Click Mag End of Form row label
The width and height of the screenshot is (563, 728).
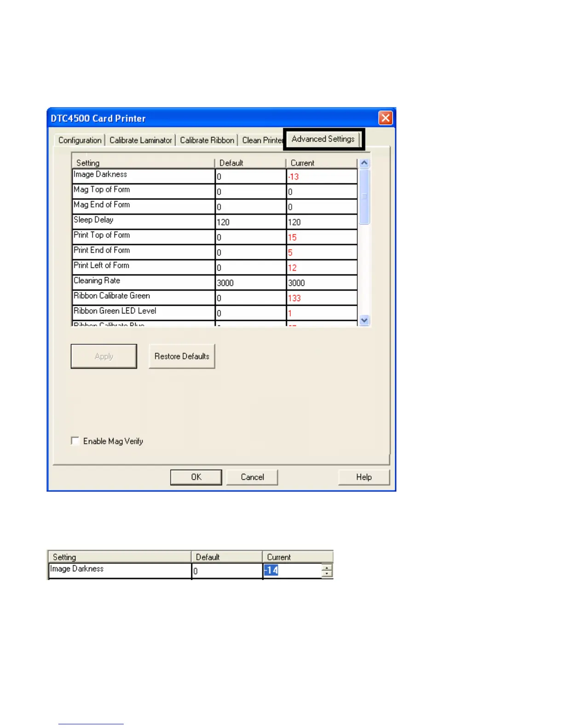click(102, 205)
